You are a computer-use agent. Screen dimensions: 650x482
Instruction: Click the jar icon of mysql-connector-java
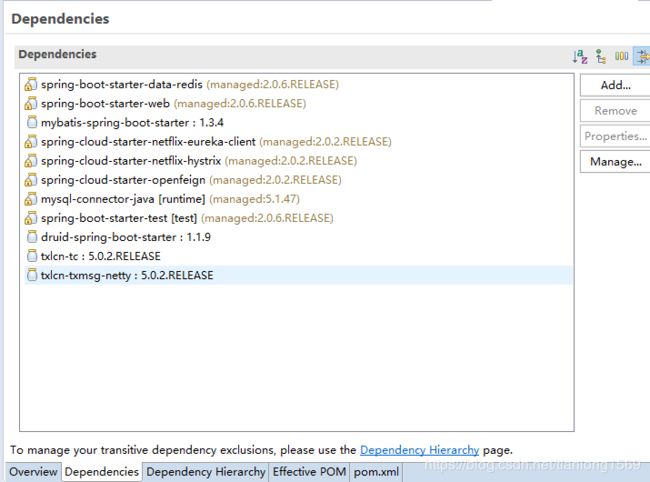31,199
